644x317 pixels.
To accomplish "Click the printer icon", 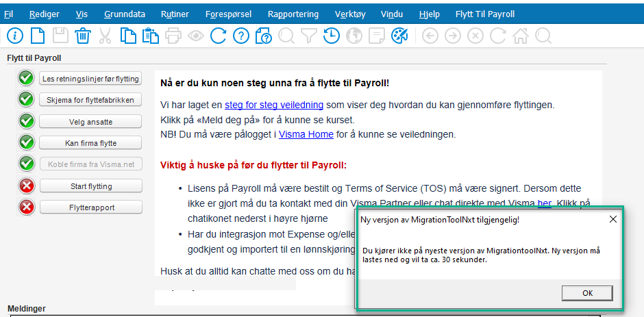I will pyautogui.click(x=173, y=36).
